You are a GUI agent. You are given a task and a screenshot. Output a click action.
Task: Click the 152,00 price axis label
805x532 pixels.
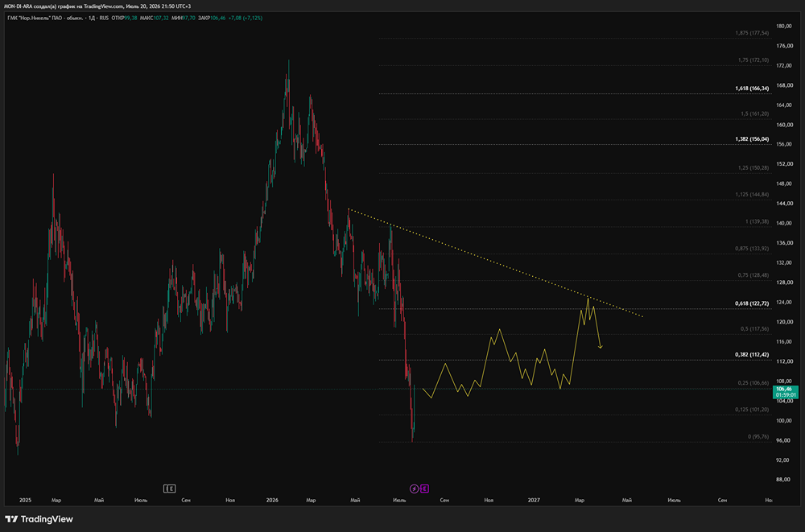(x=784, y=164)
